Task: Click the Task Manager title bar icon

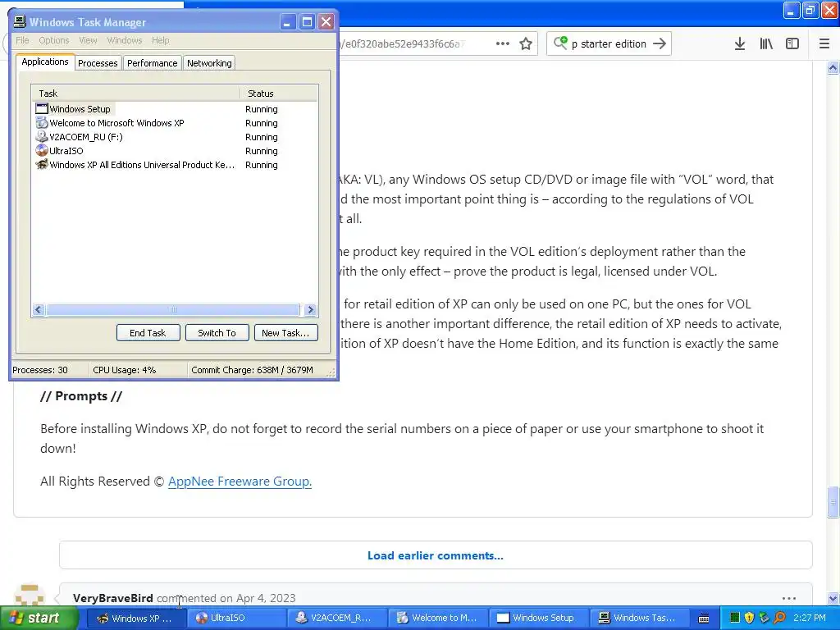Action: [20, 22]
